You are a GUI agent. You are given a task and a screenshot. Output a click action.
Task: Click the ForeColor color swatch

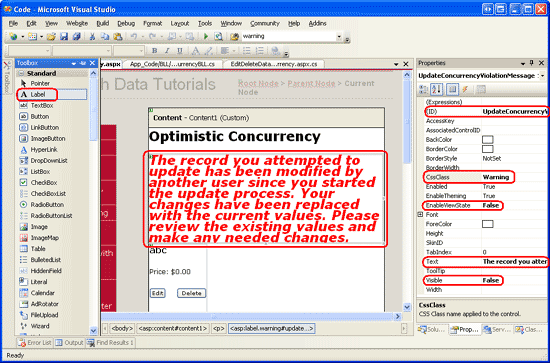click(488, 224)
